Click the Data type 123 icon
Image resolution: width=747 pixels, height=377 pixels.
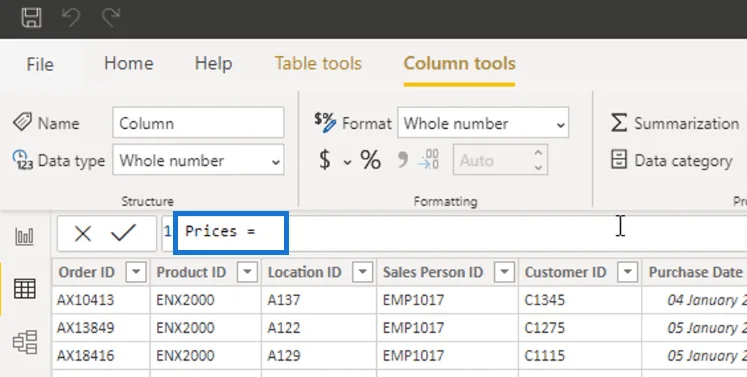click(x=22, y=159)
